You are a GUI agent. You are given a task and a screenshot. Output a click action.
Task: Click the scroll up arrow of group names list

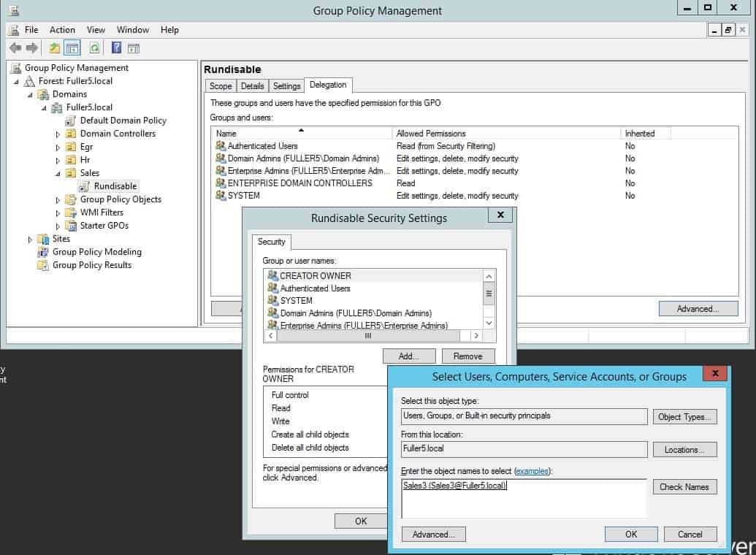pyautogui.click(x=489, y=276)
